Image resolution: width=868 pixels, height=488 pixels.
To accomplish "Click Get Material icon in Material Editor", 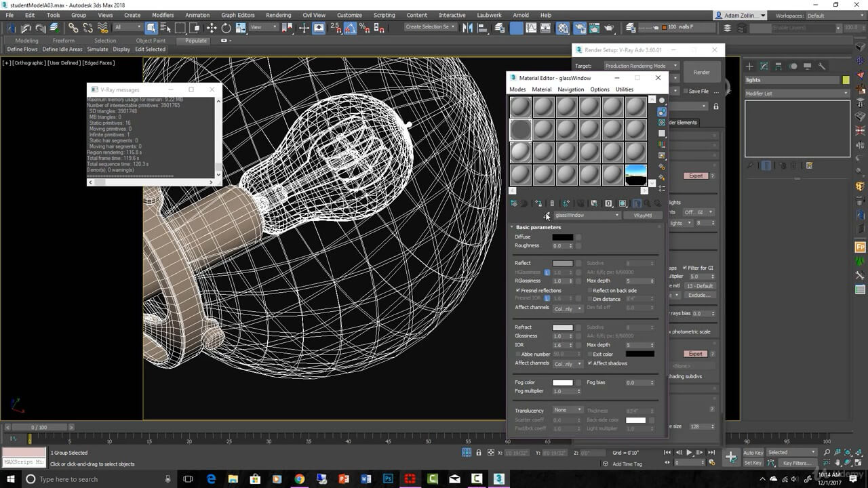I will (514, 203).
